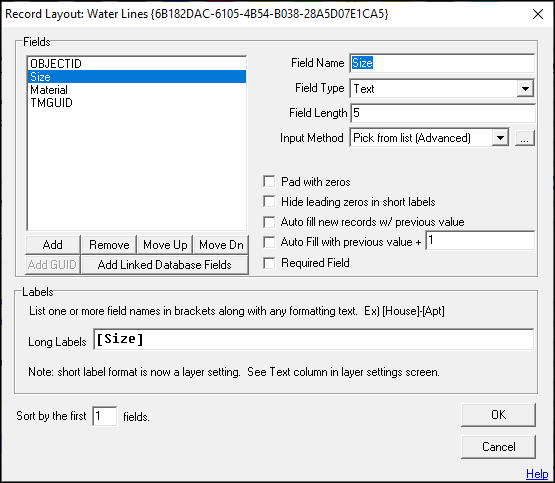Enable Pad with zeros
This screenshot has height=483, width=555.
pyautogui.click(x=269, y=182)
